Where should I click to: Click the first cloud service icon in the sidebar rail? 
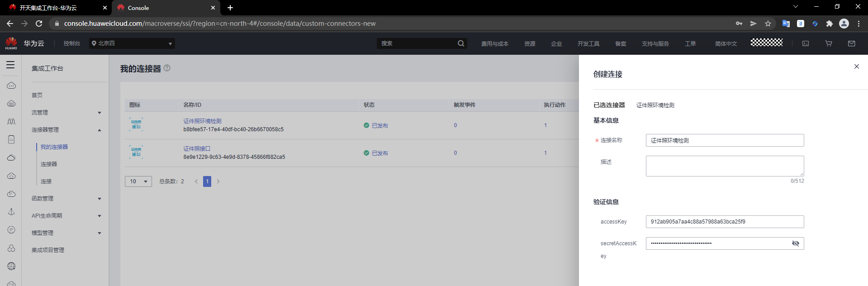[11, 86]
